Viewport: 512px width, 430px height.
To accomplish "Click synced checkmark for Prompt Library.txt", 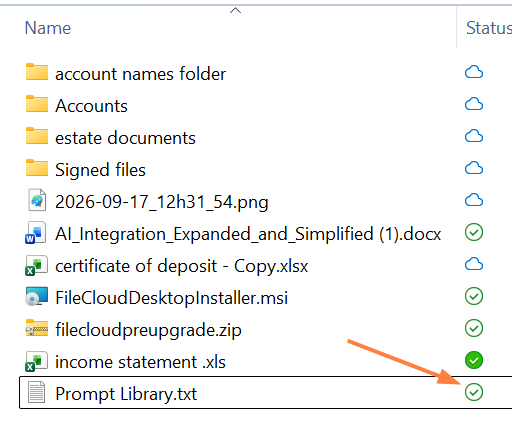I will tap(474, 392).
